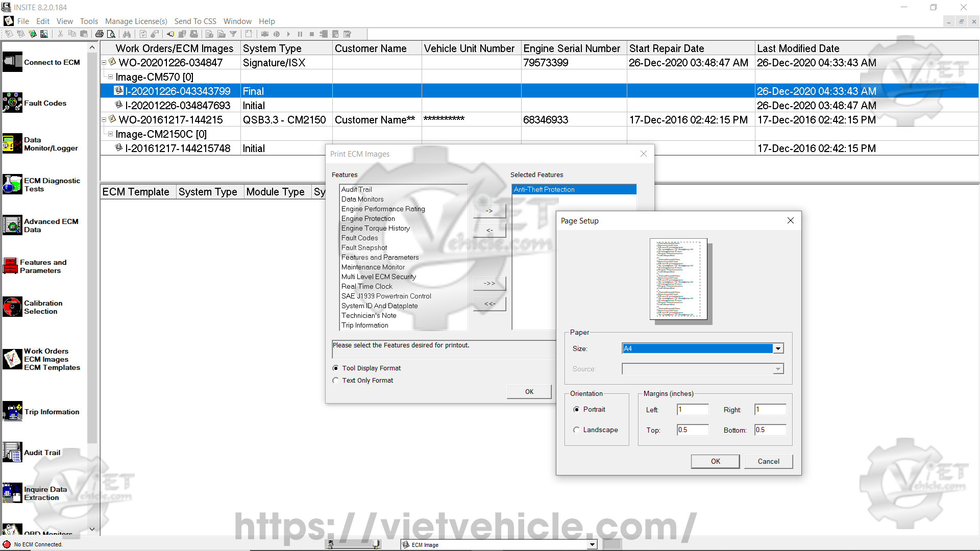Select Tool Display Format option
The width and height of the screenshot is (980, 551).
coord(335,368)
